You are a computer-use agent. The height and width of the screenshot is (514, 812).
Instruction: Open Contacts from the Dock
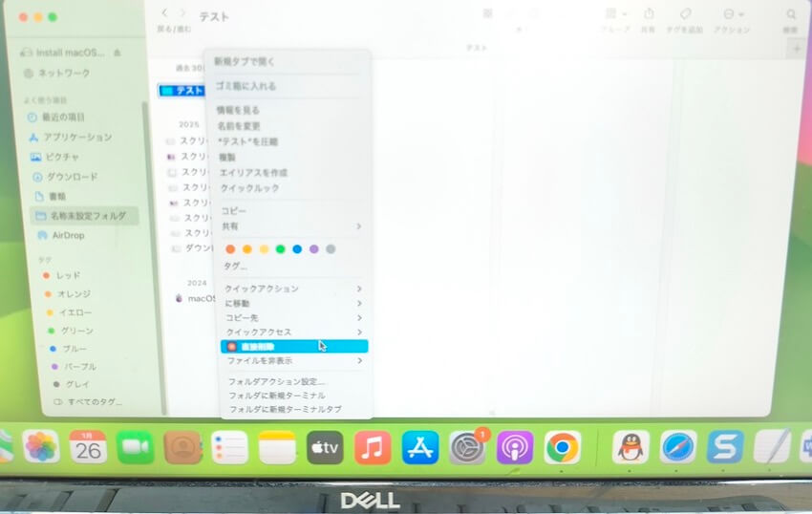pyautogui.click(x=182, y=447)
